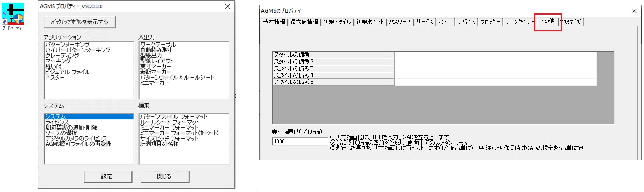
Task: Open the 新規ポイント tab
Action: coord(370,21)
